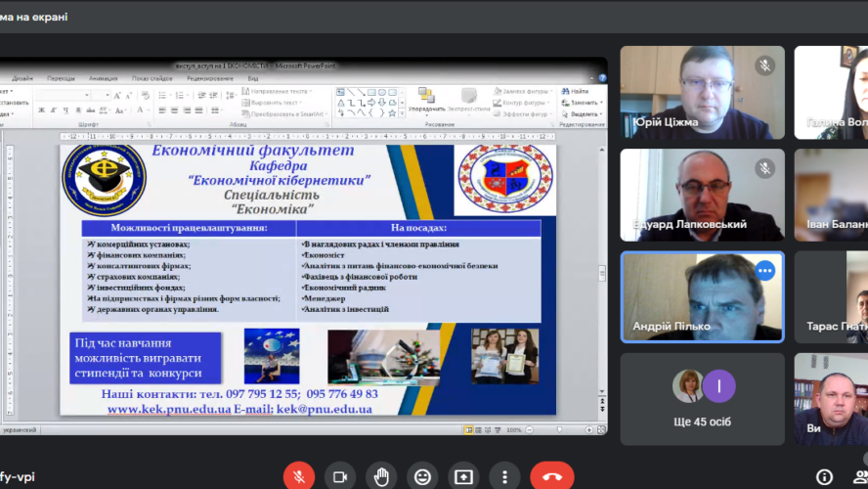Open the Анимация ribbon tab
Image resolution: width=868 pixels, height=489 pixels.
103,78
